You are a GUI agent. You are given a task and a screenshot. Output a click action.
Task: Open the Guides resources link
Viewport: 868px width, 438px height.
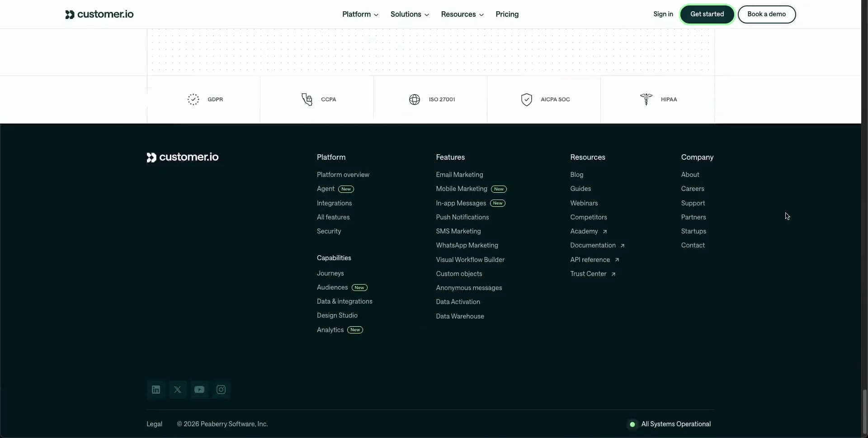click(x=580, y=189)
